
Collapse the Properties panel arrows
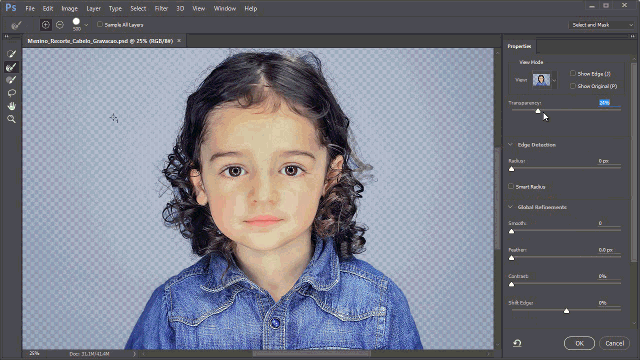tap(632, 36)
